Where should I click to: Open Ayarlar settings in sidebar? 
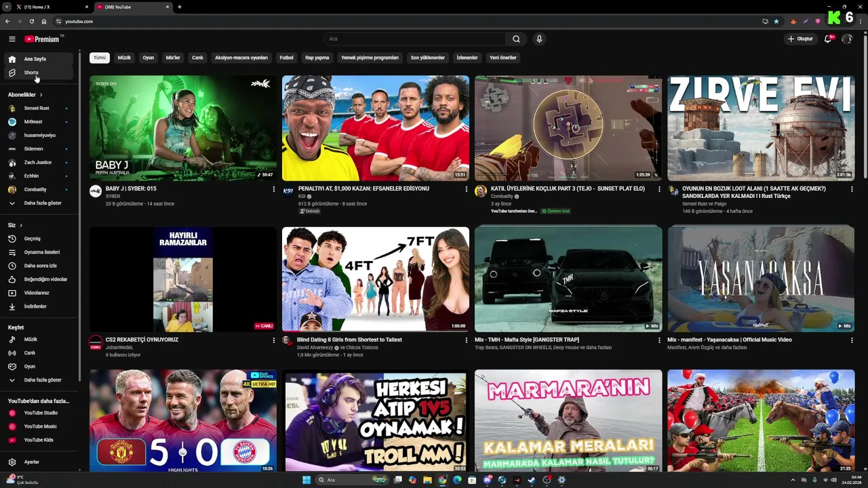[38, 462]
